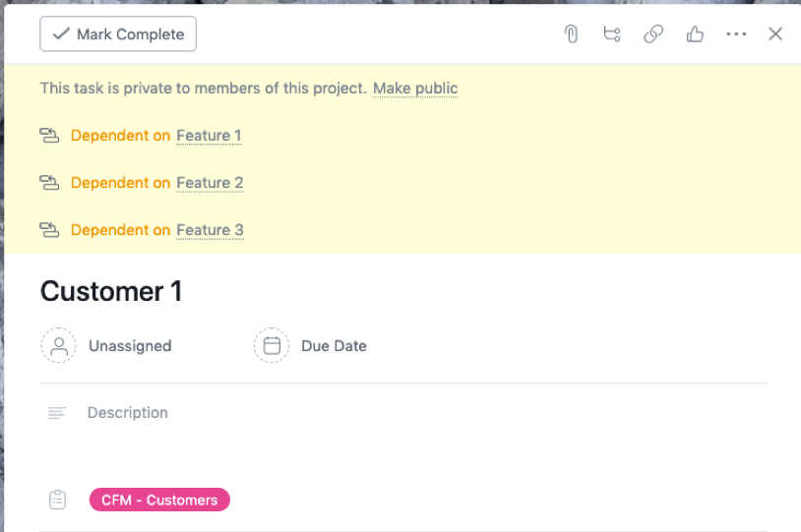Open the Feature 1 dependency link

click(209, 136)
